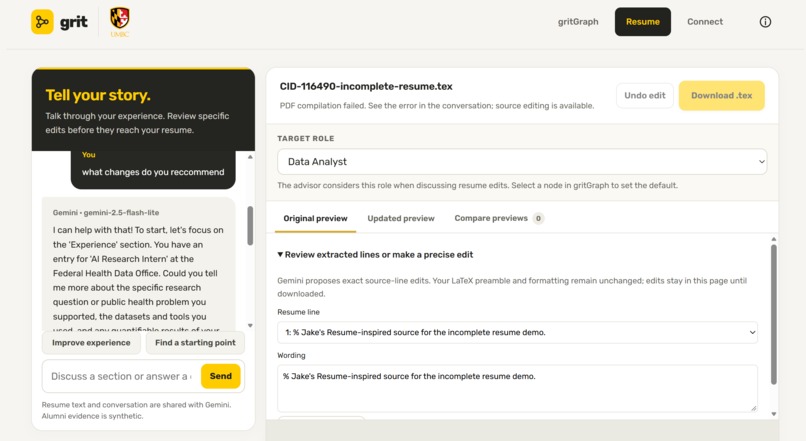Click the Improve experience suggestion
Image resolution: width=806 pixels, height=441 pixels.
click(x=91, y=343)
